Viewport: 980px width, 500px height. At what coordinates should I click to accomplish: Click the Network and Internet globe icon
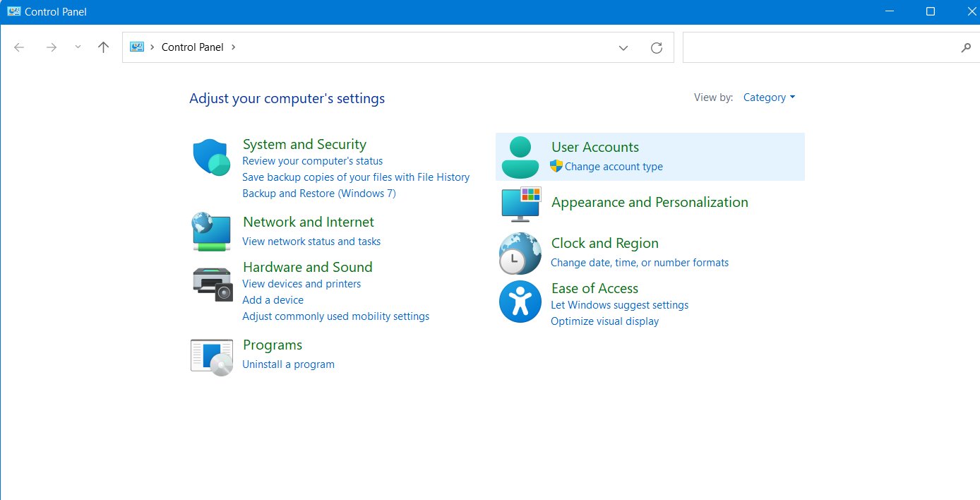click(211, 232)
